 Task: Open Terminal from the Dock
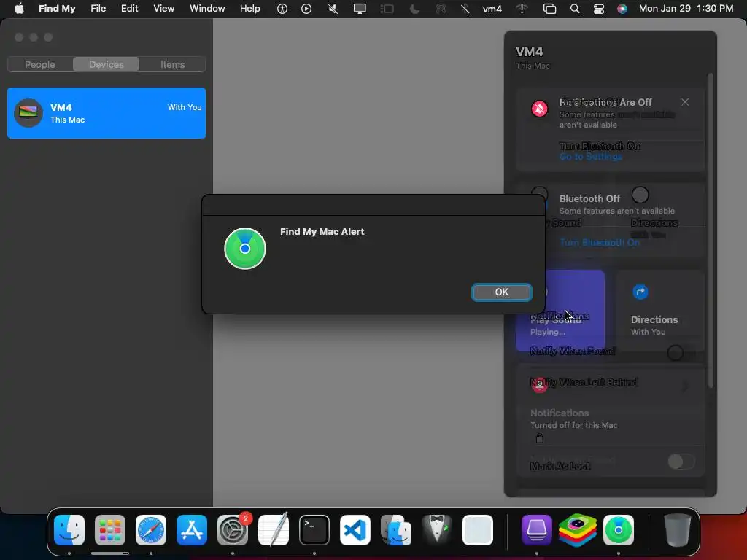coord(314,530)
